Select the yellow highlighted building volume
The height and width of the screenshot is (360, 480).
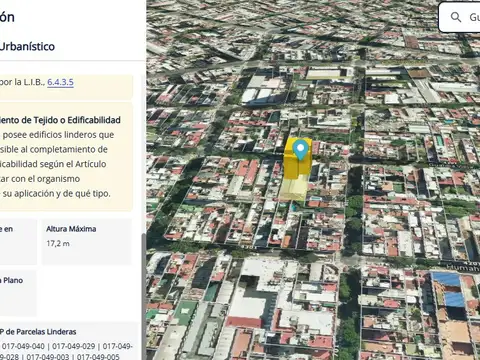(297, 159)
